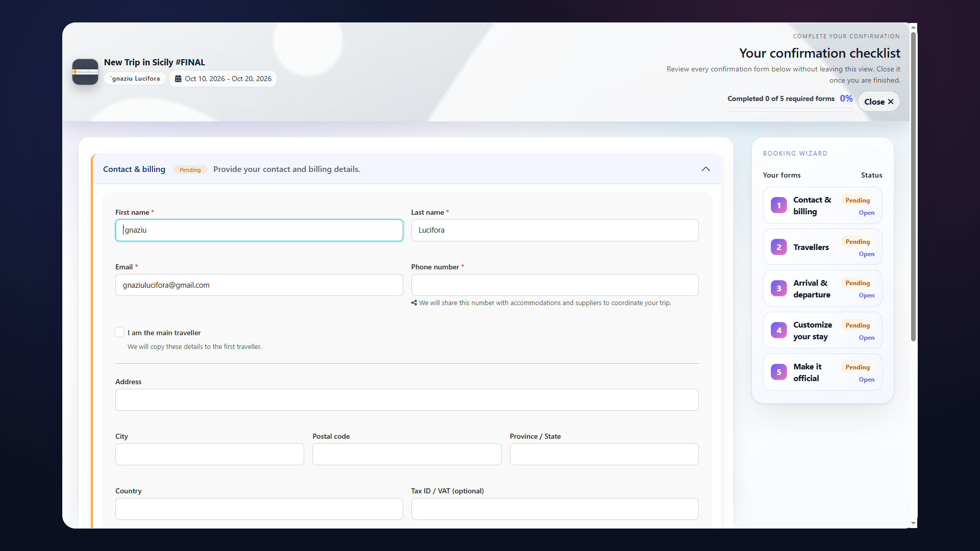
Task: Click inside the Phone number field
Action: (x=554, y=285)
